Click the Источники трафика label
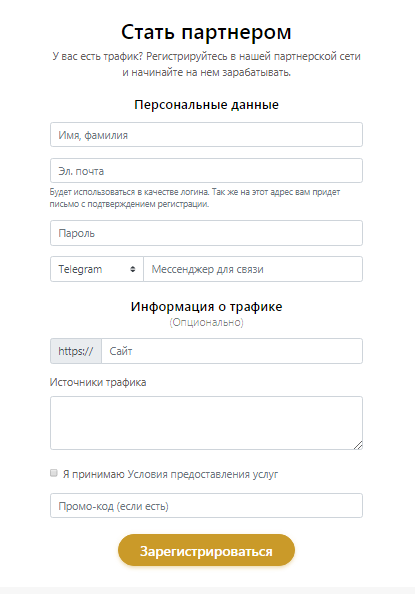The image size is (415, 594). coord(98,382)
